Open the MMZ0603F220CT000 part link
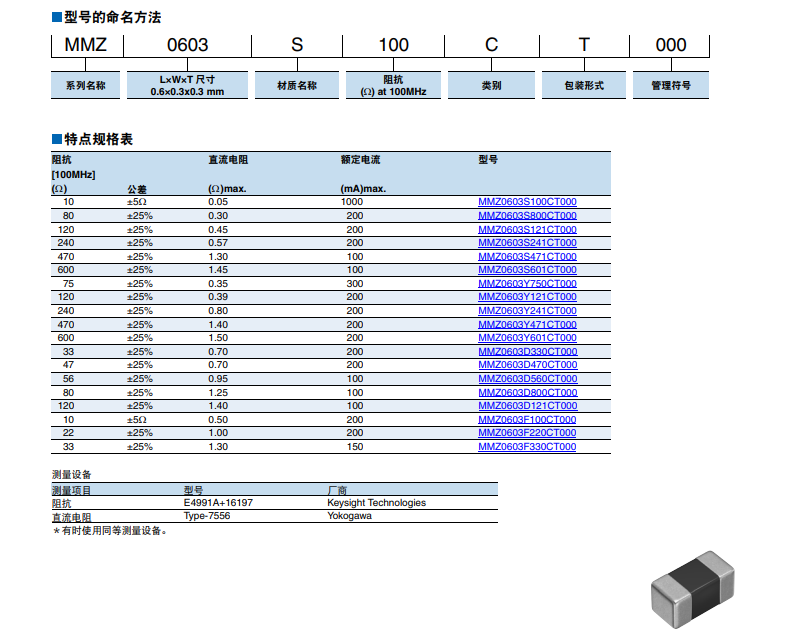This screenshot has width=788, height=639. tap(527, 433)
